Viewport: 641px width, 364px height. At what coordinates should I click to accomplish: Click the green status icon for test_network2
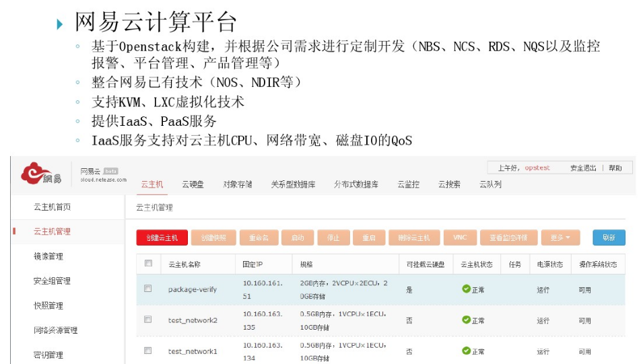point(466,320)
